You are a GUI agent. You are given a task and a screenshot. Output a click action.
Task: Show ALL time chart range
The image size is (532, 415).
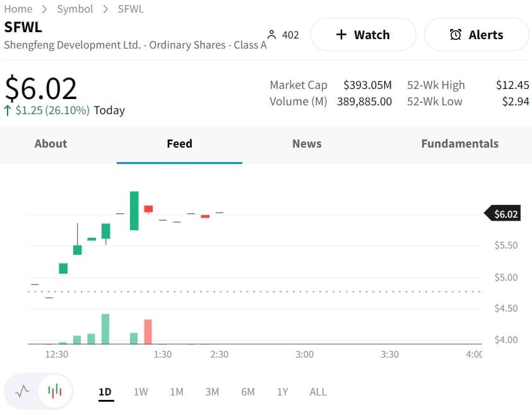pyautogui.click(x=318, y=392)
